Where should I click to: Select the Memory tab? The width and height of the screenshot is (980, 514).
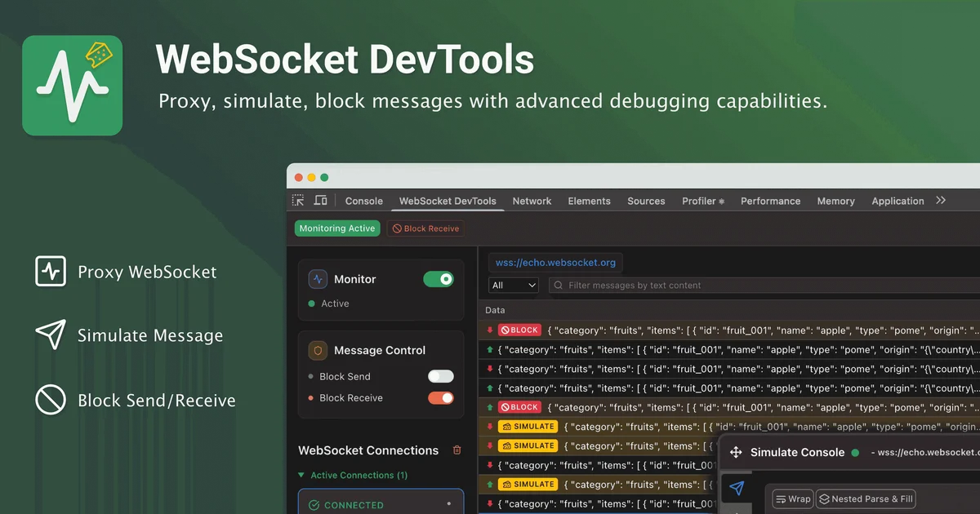coord(835,201)
